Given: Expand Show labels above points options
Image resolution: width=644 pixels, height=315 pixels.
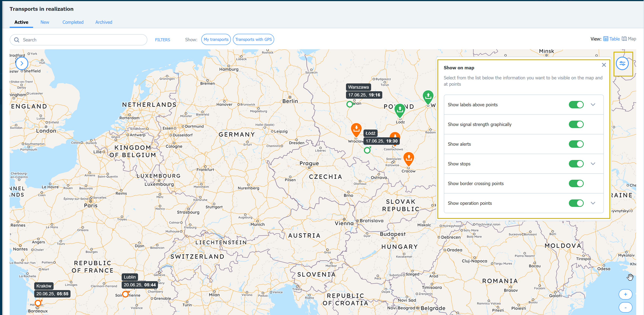Looking at the screenshot, I should 593,105.
